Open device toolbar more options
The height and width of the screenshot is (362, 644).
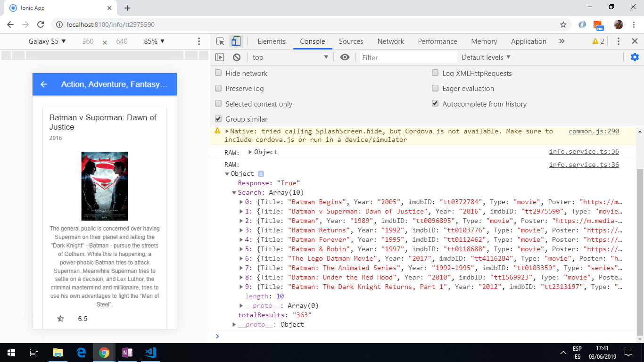[x=199, y=41]
